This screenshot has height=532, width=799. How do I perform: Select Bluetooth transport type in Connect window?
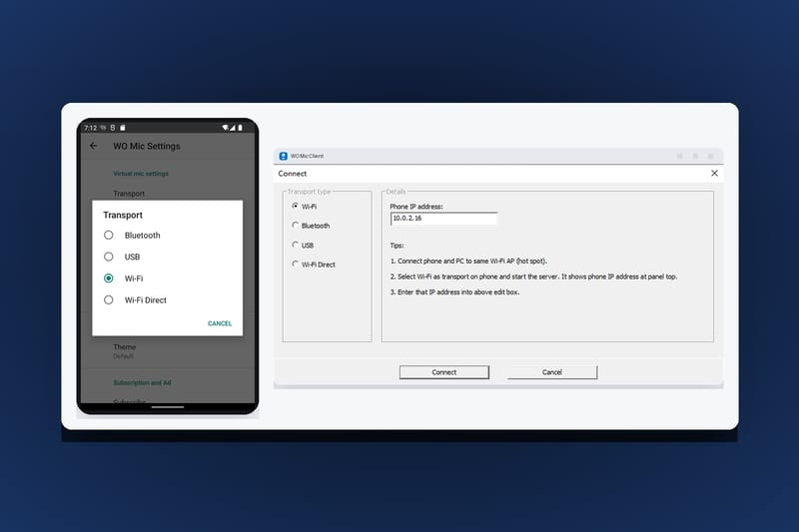[295, 225]
